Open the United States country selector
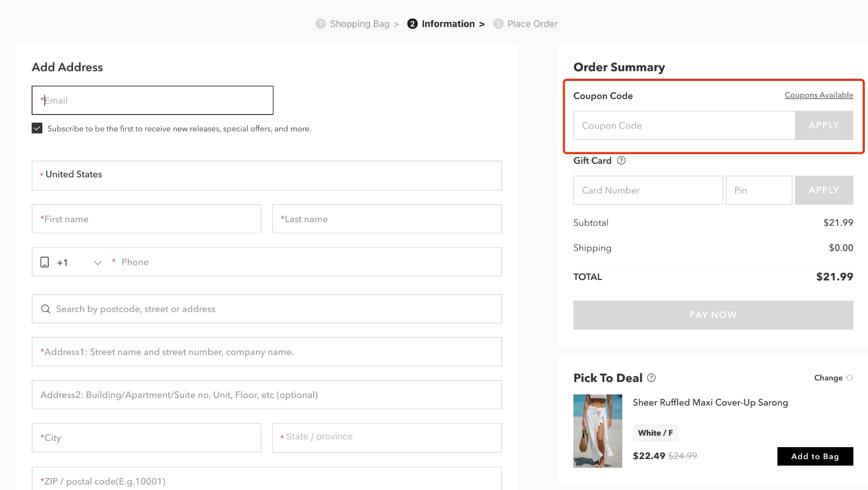The height and width of the screenshot is (490, 868). [266, 175]
